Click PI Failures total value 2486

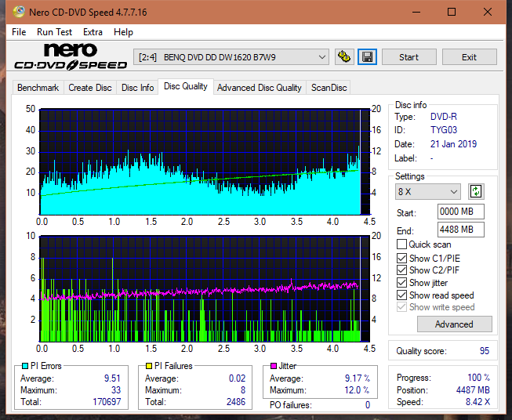236,401
